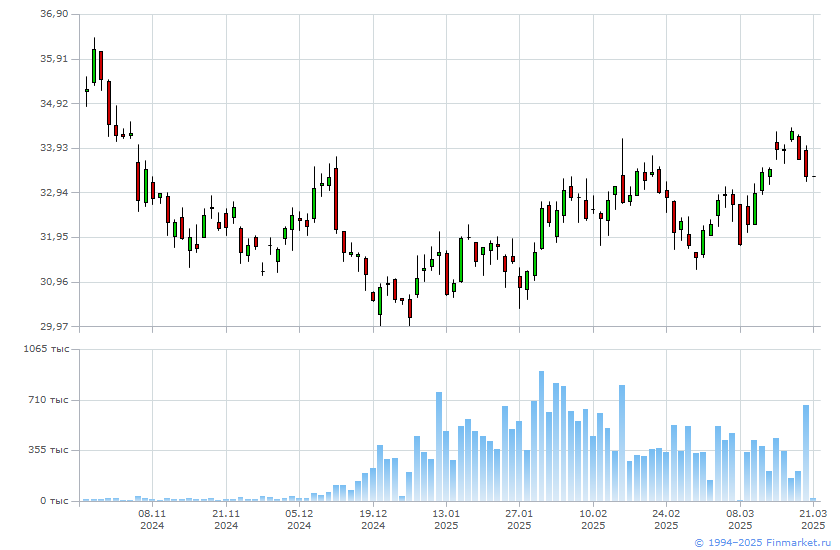The height and width of the screenshot is (550, 840).
Task: Click the 21.03 2025 date label
Action: (x=813, y=519)
